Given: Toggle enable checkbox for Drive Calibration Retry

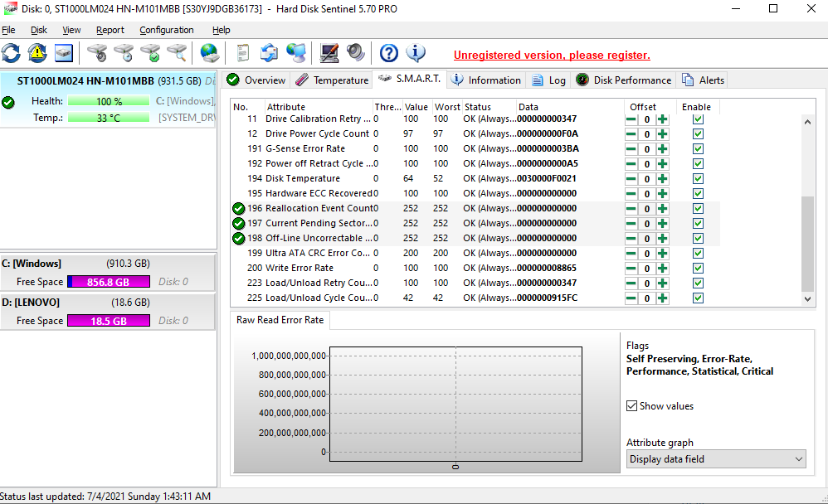Looking at the screenshot, I should (x=698, y=119).
